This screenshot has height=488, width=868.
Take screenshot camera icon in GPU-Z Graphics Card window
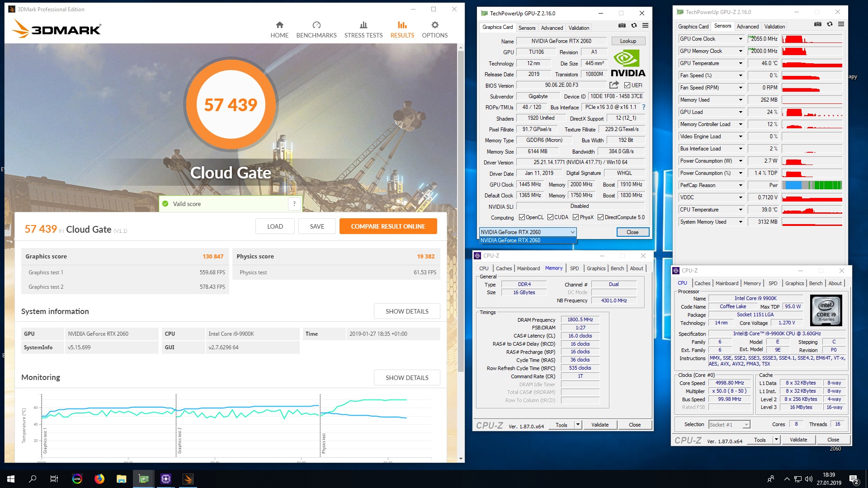coord(622,26)
